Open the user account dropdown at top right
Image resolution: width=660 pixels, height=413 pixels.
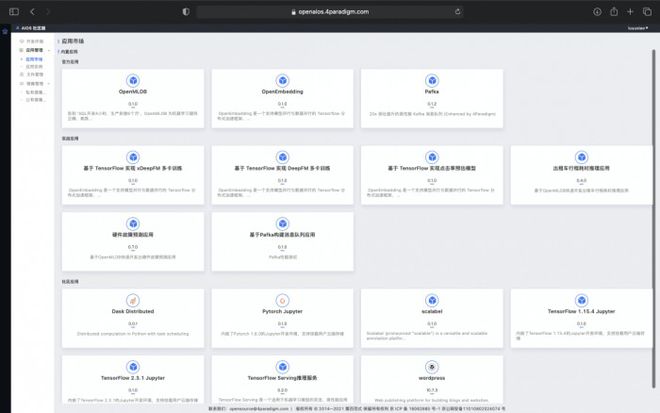[x=638, y=28]
